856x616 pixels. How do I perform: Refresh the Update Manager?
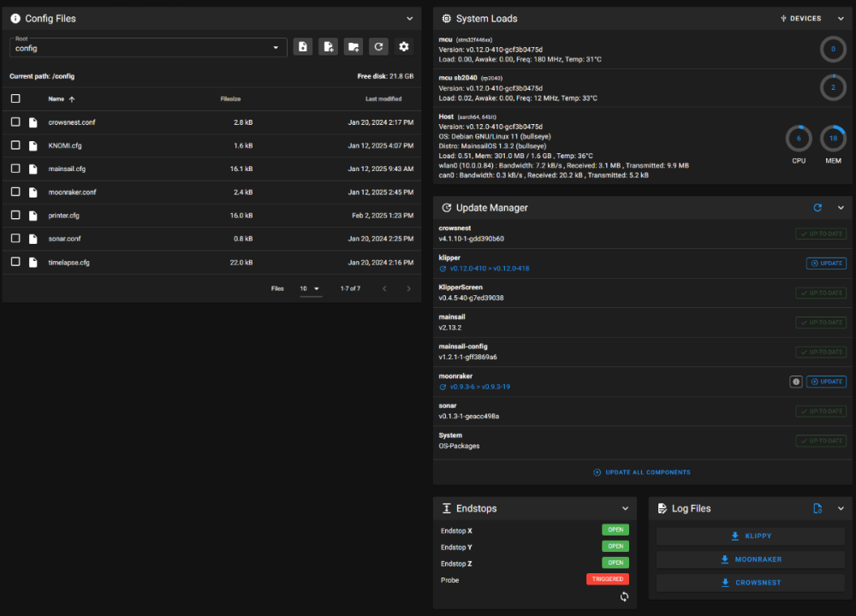point(817,207)
